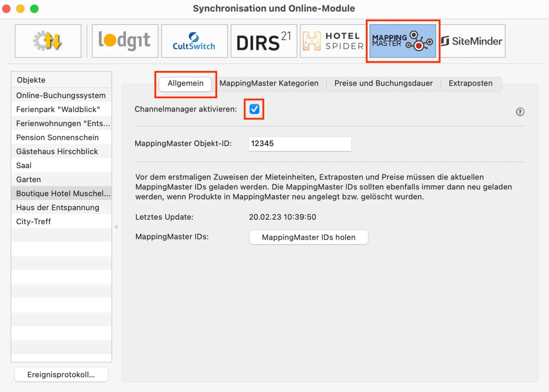Select Pension Sonnenschein in list
The image size is (549, 392).
(x=61, y=137)
